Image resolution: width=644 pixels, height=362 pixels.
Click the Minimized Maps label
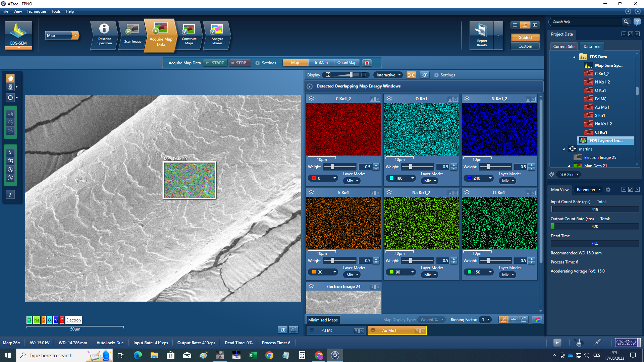(323, 320)
